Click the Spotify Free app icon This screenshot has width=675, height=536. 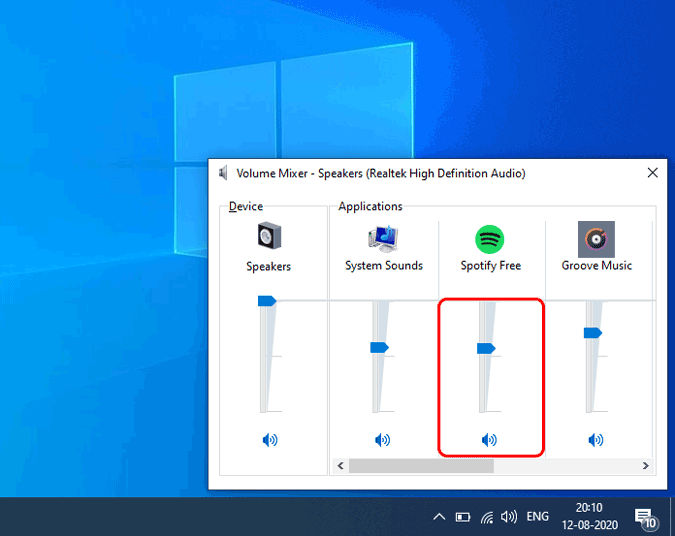(x=489, y=239)
